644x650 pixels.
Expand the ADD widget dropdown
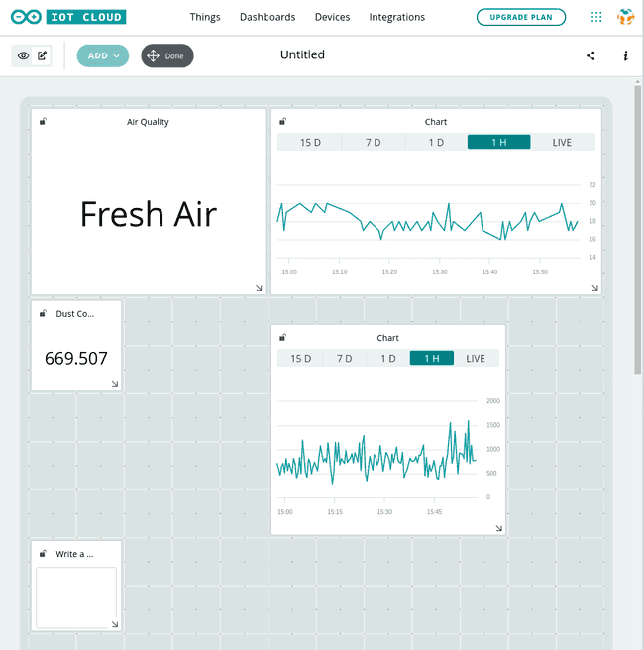[103, 55]
